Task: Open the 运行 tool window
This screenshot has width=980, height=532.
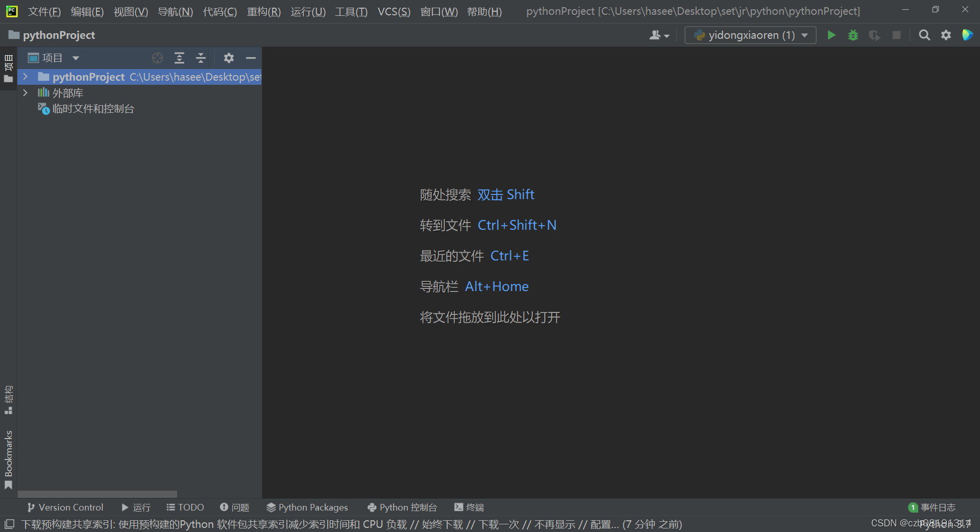Action: click(136, 507)
